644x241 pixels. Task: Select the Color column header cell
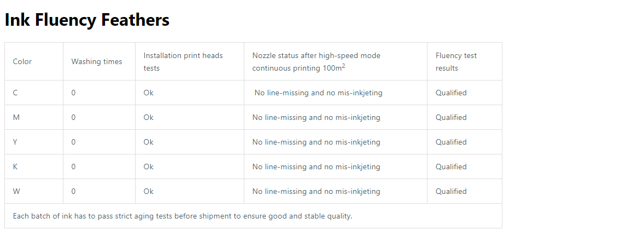pyautogui.click(x=34, y=61)
